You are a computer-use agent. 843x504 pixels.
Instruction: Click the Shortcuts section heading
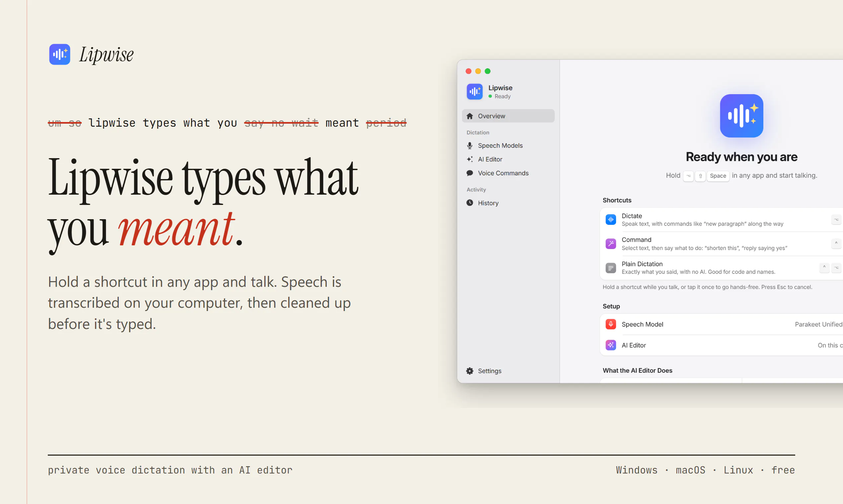617,200
